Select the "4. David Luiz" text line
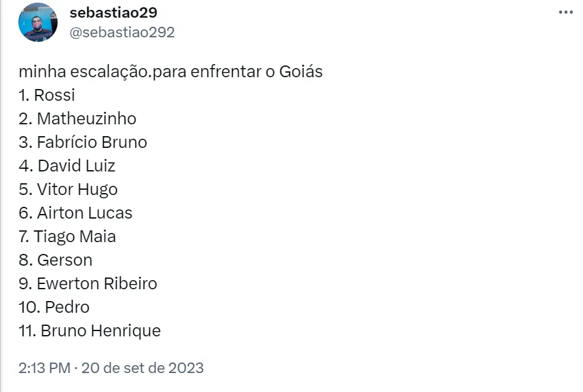 (x=67, y=166)
